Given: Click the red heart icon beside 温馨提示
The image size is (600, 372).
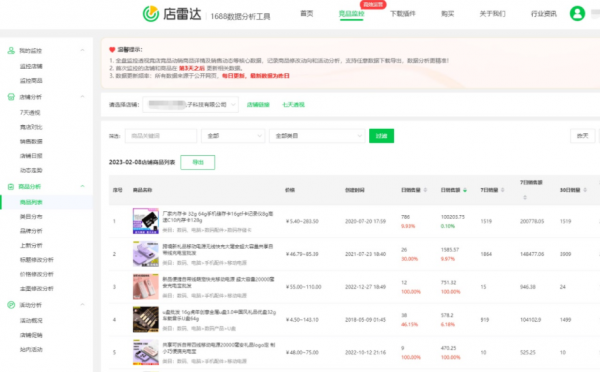Looking at the screenshot, I should [x=112, y=50].
